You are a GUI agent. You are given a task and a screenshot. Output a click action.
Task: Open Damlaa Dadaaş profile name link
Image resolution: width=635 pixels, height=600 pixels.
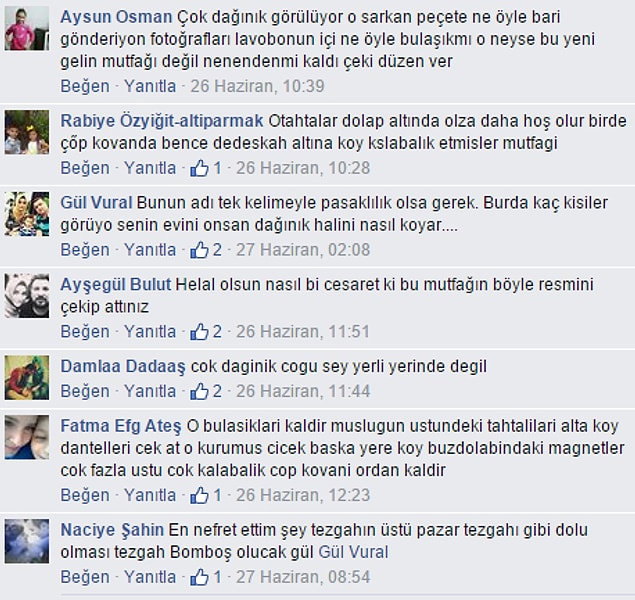tap(123, 366)
